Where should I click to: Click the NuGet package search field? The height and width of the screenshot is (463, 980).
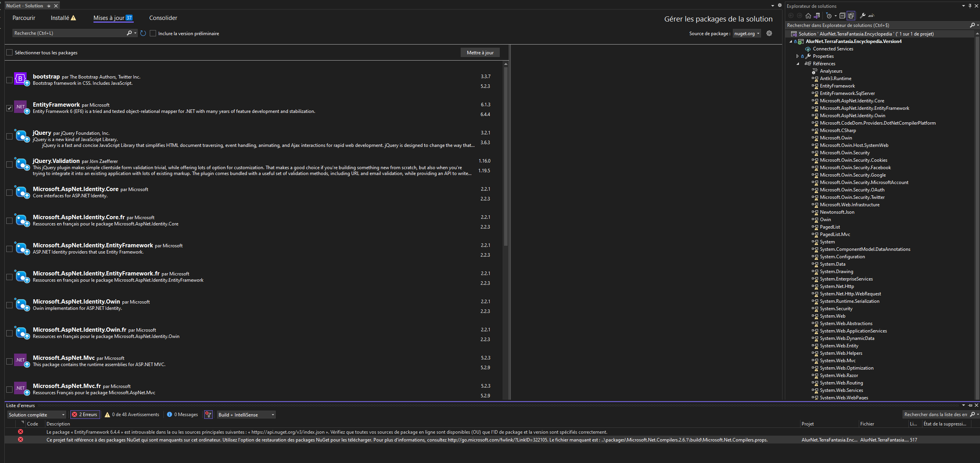click(70, 33)
